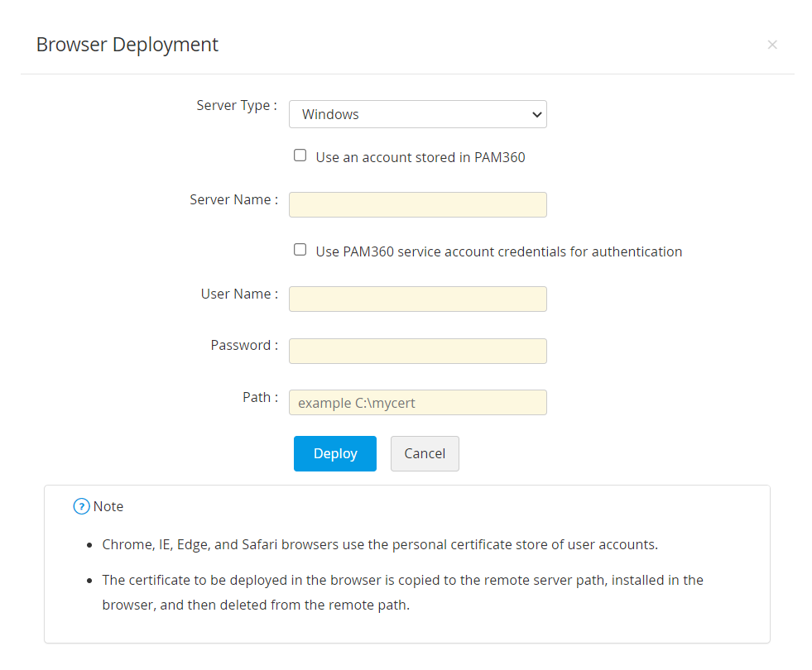Focus the Server Name input field
The width and height of the screenshot is (812, 670).
click(x=417, y=204)
